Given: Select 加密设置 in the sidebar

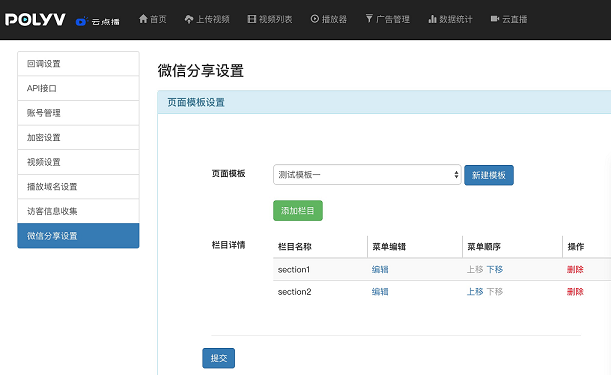Looking at the screenshot, I should click(78, 138).
